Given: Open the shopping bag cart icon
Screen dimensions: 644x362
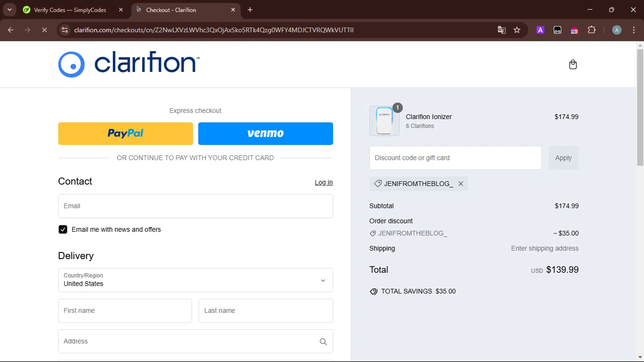Looking at the screenshot, I should coord(573,64).
